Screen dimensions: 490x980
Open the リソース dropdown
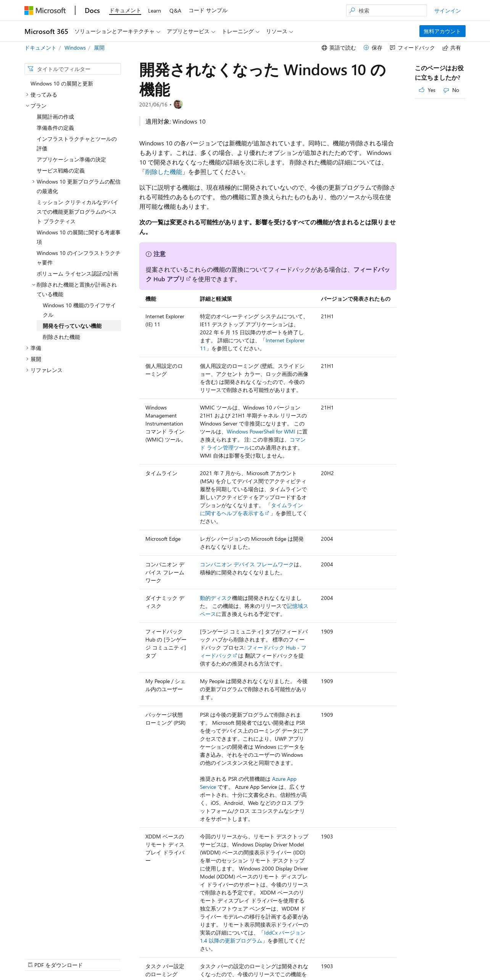tap(279, 31)
